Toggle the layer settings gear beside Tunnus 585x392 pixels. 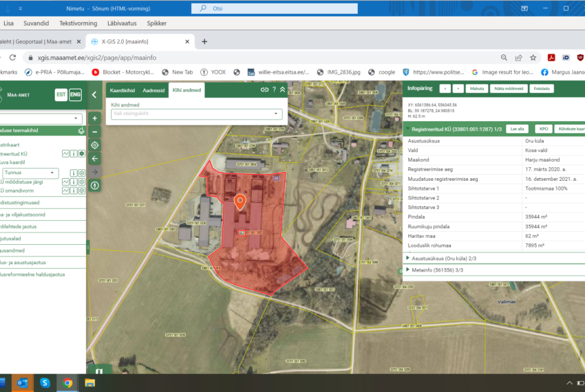click(x=81, y=173)
